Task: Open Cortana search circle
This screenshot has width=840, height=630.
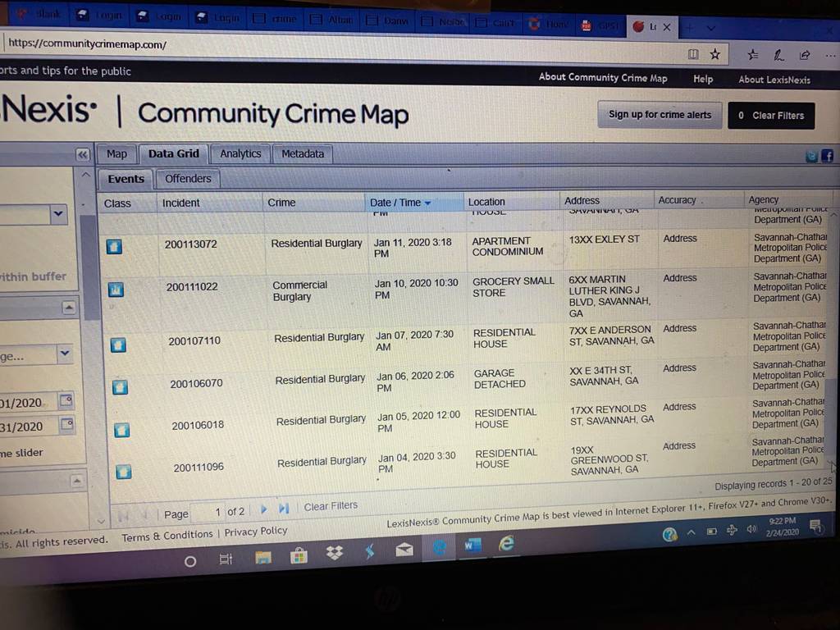Action: (x=190, y=561)
